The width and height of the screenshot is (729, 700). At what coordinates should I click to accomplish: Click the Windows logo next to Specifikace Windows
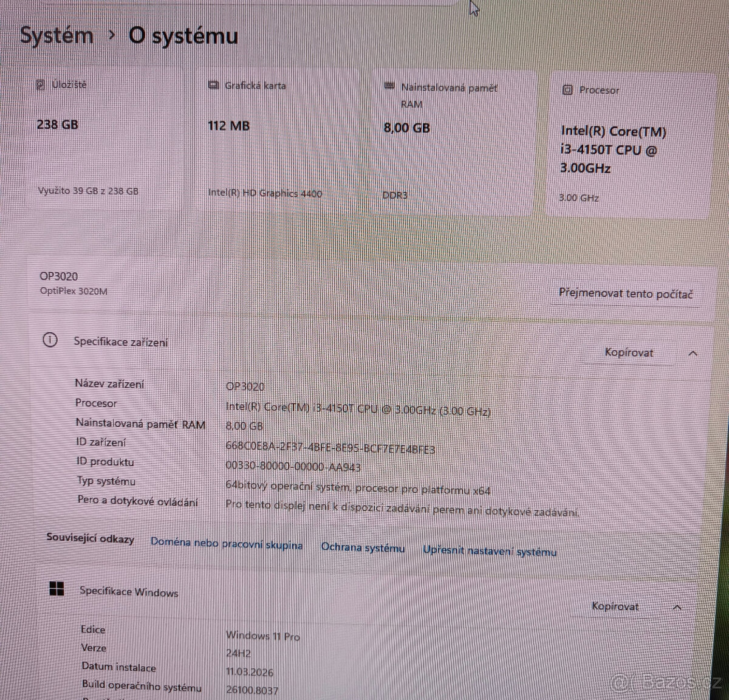56,589
